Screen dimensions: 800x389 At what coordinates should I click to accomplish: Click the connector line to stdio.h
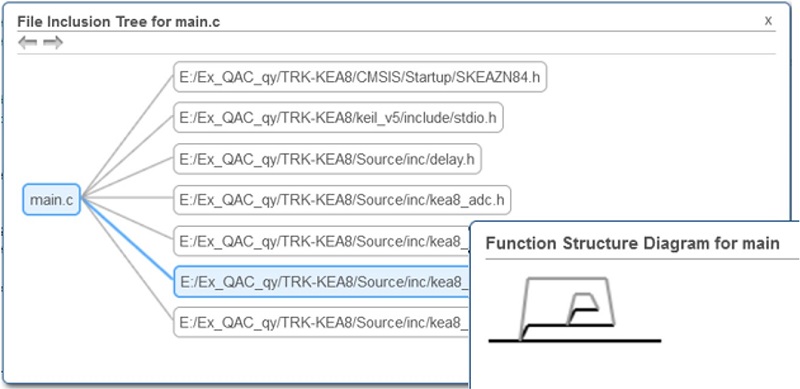point(128,157)
